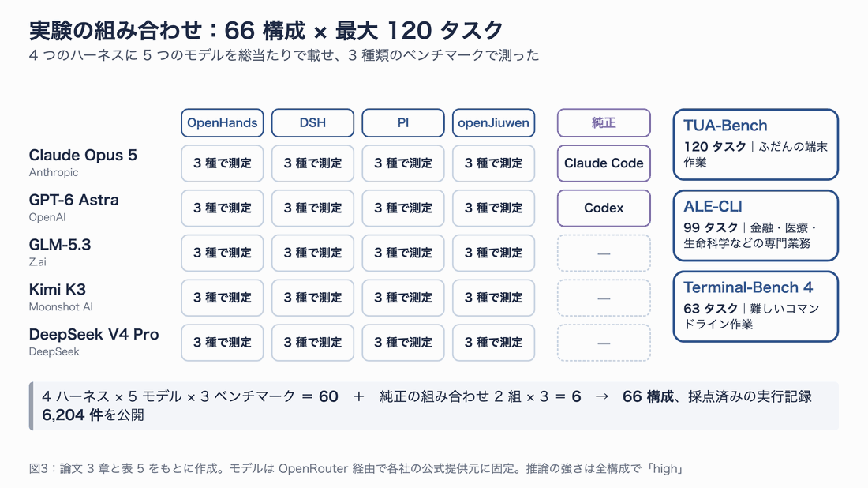Viewport: 868px width, 488px height.
Task: Click GLM-5.3 × openJiuwen cell
Action: 493,253
